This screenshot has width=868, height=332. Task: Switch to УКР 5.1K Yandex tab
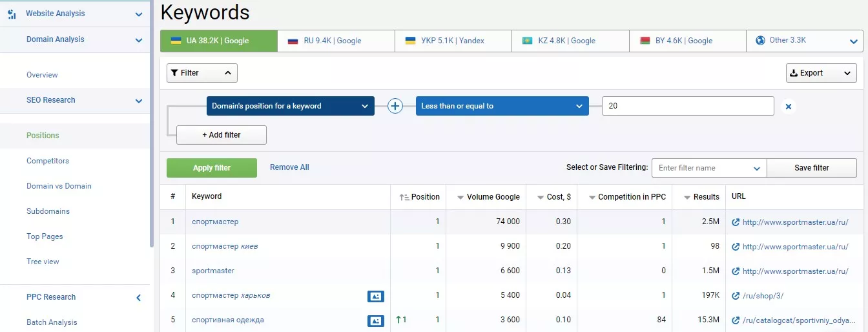pos(453,41)
